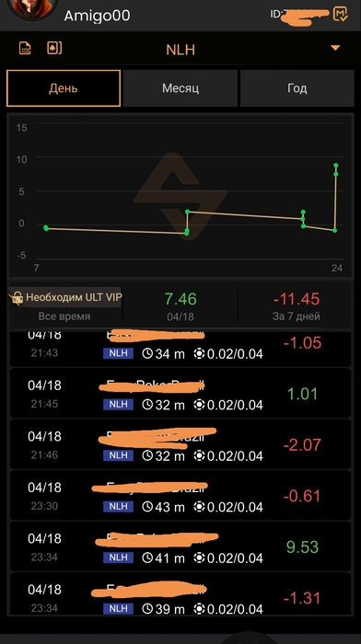Open the 21:45 session with 1.01 profit

point(180,394)
